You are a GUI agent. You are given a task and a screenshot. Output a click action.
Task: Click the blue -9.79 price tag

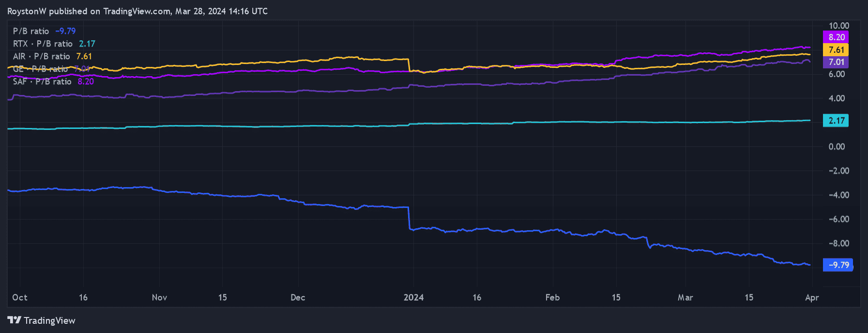point(838,265)
